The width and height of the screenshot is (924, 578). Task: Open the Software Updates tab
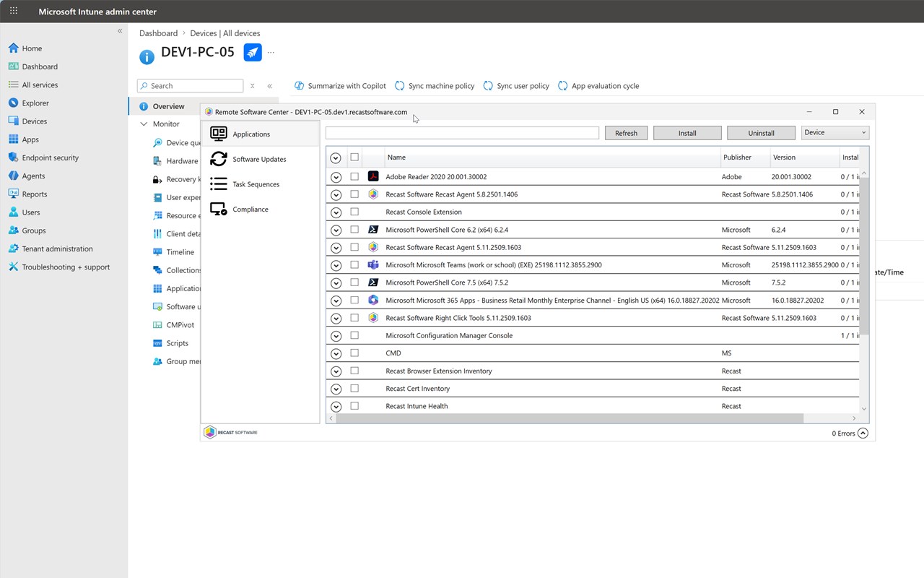(261, 159)
